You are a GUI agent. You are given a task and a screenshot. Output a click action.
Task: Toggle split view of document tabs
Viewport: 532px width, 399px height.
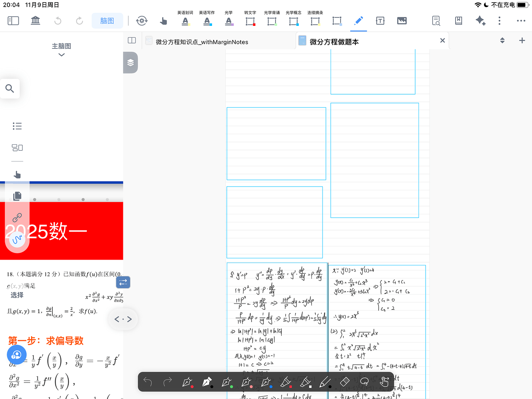click(132, 41)
